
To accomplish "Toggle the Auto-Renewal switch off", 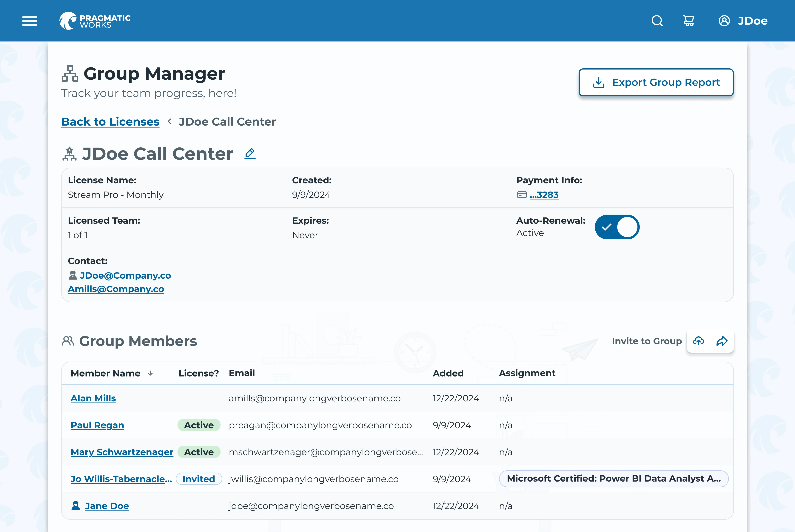I will click(x=617, y=227).
